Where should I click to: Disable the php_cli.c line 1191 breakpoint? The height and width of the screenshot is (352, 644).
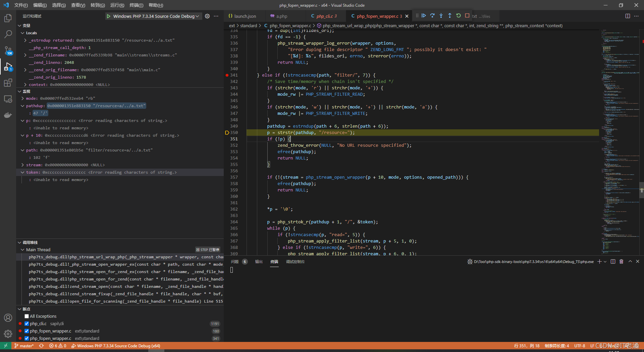tap(27, 324)
